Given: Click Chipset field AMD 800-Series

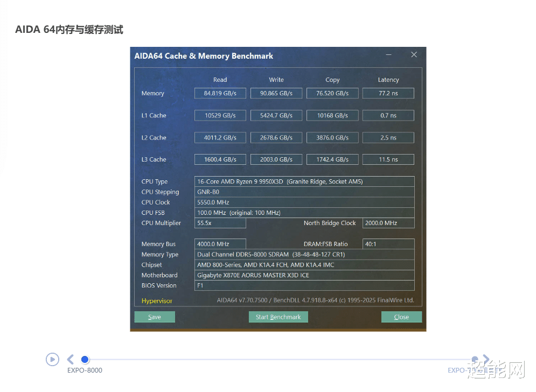Looking at the screenshot, I should [304, 265].
